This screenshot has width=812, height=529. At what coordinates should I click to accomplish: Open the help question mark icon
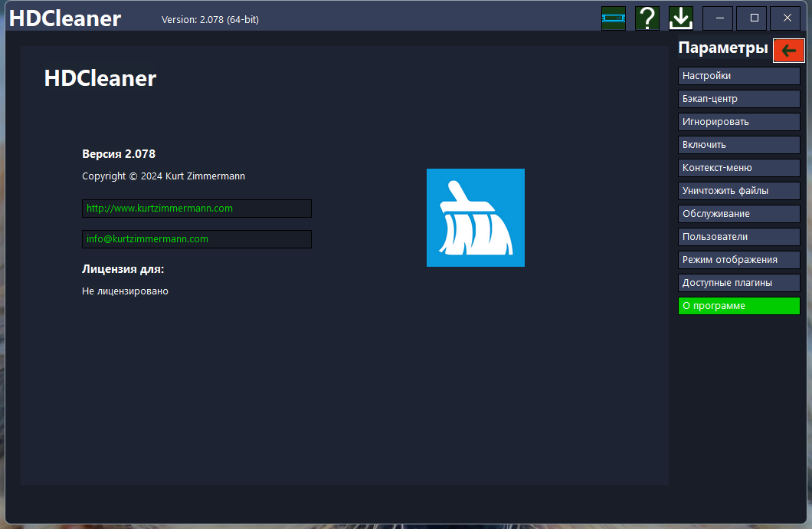tap(647, 18)
